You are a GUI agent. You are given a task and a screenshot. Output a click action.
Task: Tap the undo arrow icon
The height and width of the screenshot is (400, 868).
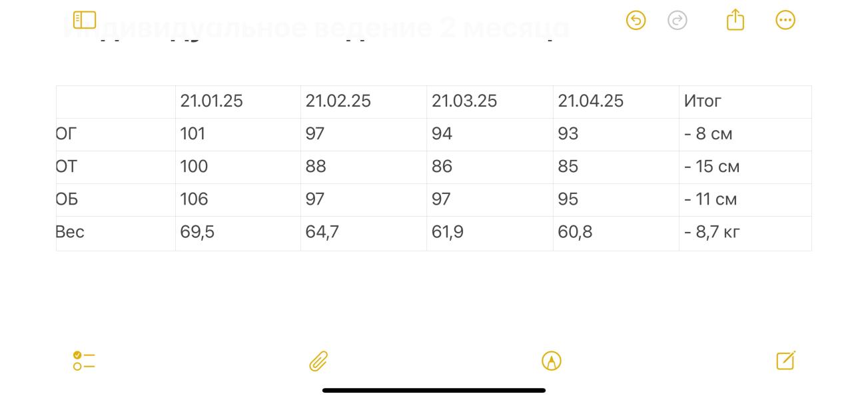636,21
